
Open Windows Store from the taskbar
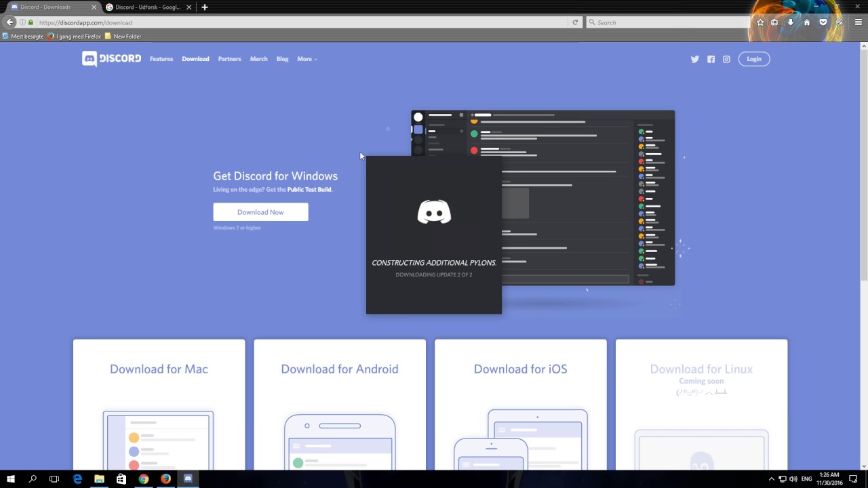pyautogui.click(x=121, y=479)
